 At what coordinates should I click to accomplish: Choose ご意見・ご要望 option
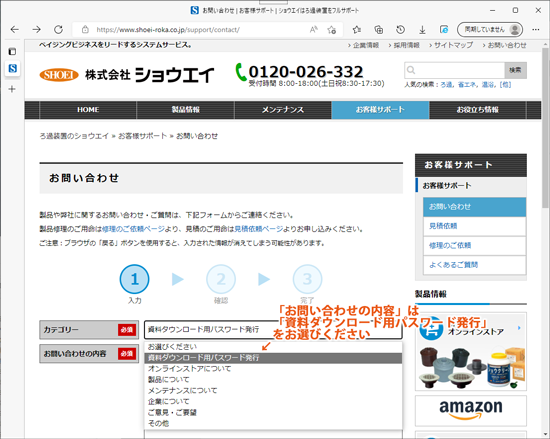[x=273, y=412]
